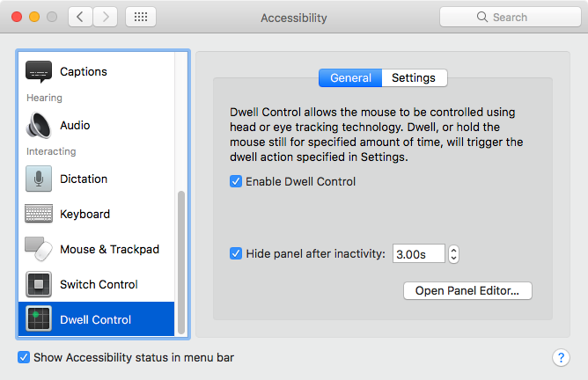Click the forward navigation arrow
This screenshot has height=380, width=588.
pos(106,17)
